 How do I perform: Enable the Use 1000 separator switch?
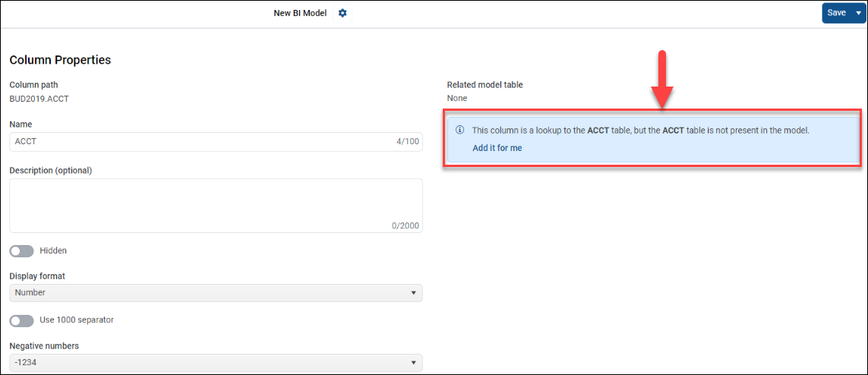click(x=21, y=320)
